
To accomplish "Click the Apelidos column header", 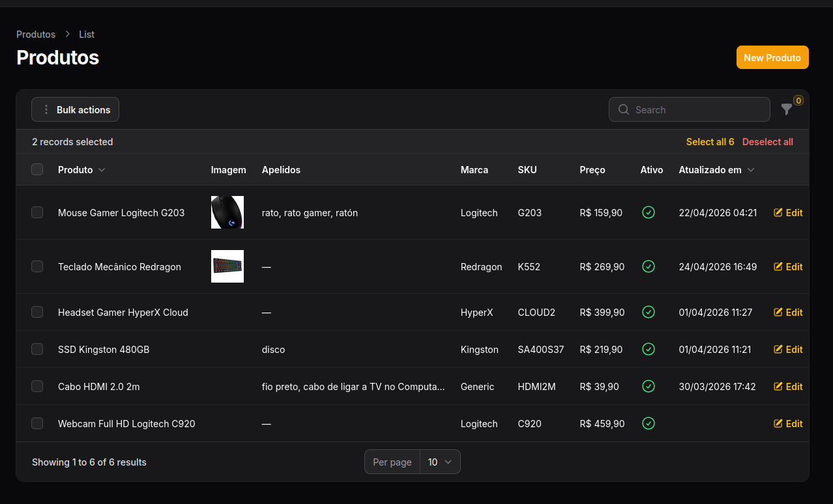I will 281,170.
